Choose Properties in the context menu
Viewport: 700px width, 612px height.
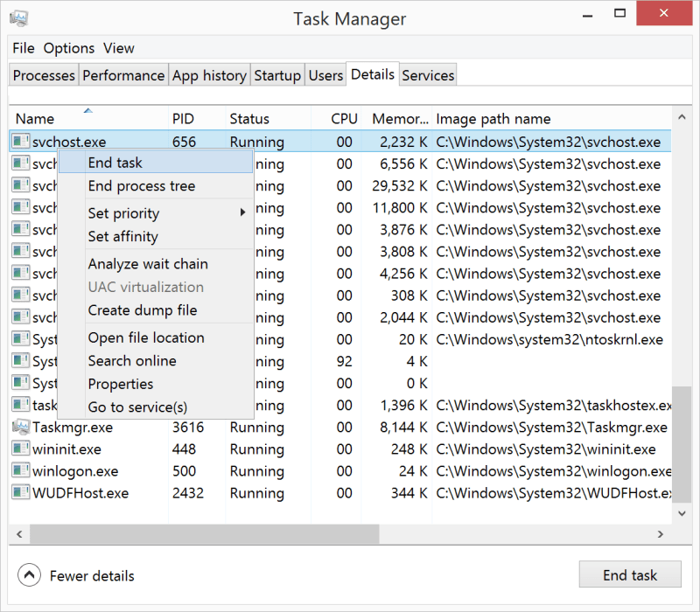tap(156, 384)
